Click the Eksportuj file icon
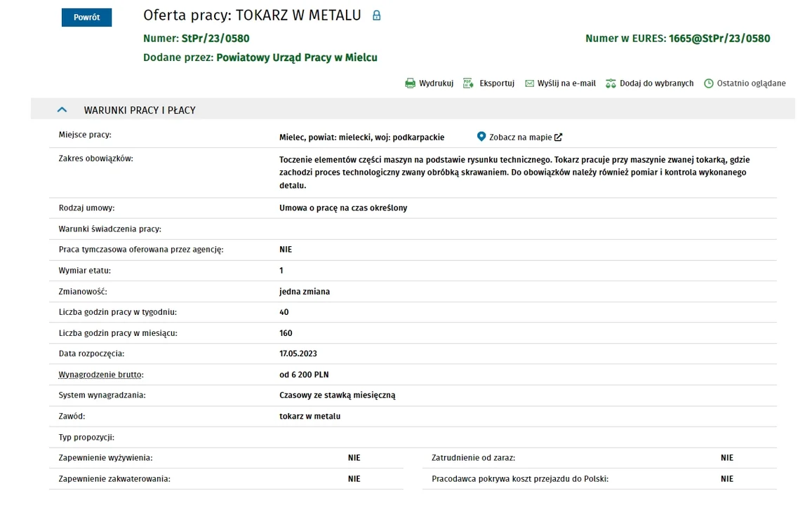The height and width of the screenshot is (505, 812). [468, 83]
